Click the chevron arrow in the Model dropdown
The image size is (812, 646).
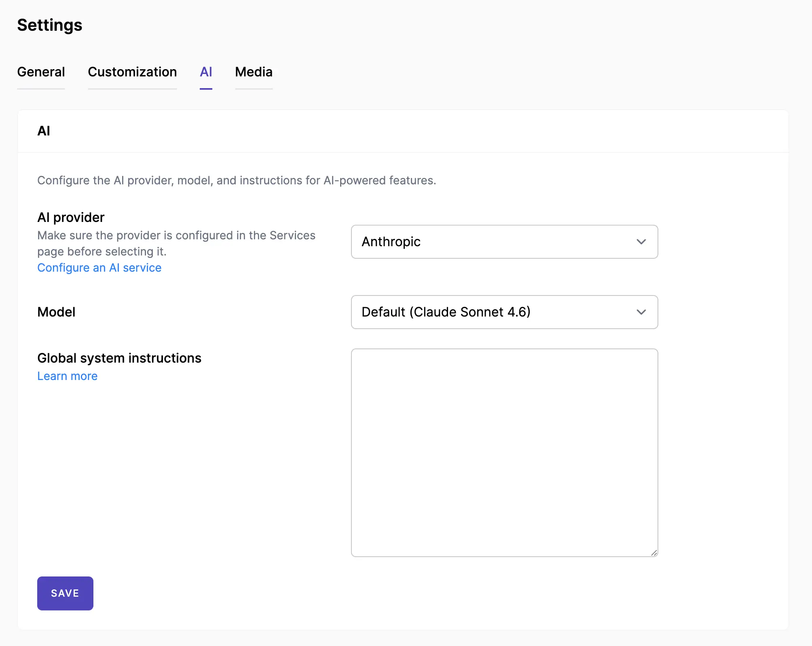click(641, 312)
